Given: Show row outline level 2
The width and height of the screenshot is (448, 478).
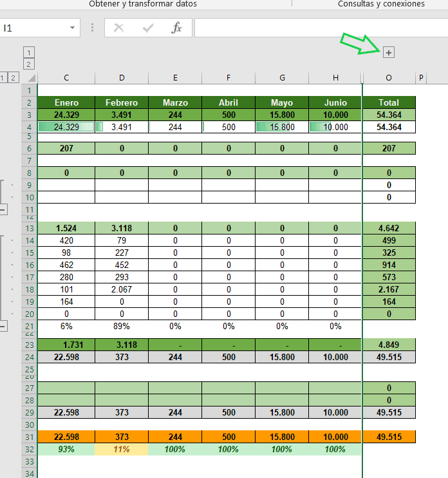Looking at the screenshot, I should tap(13, 78).
